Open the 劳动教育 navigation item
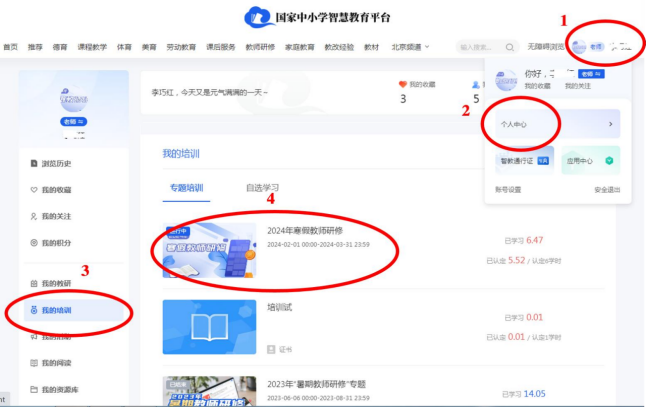 click(181, 47)
